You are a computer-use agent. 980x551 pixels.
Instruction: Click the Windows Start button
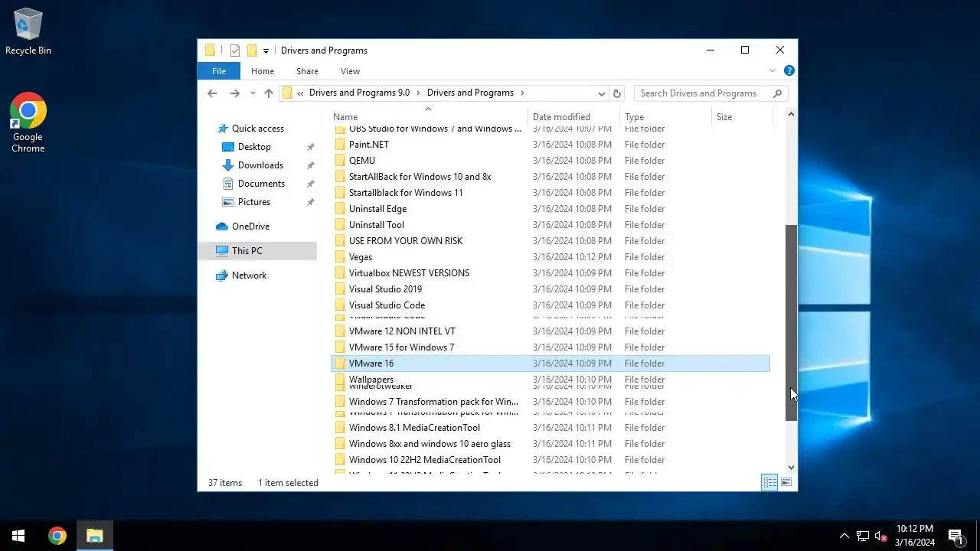pos(18,536)
